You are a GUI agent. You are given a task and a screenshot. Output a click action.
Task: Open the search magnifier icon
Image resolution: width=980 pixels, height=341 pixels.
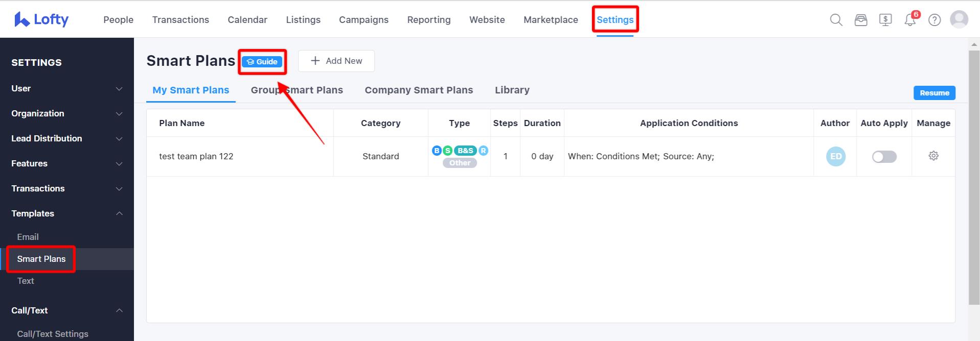(x=836, y=20)
